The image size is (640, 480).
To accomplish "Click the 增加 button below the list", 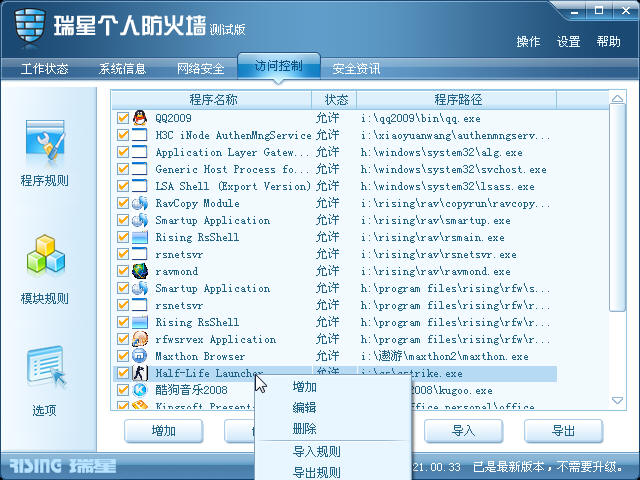I will pyautogui.click(x=164, y=431).
